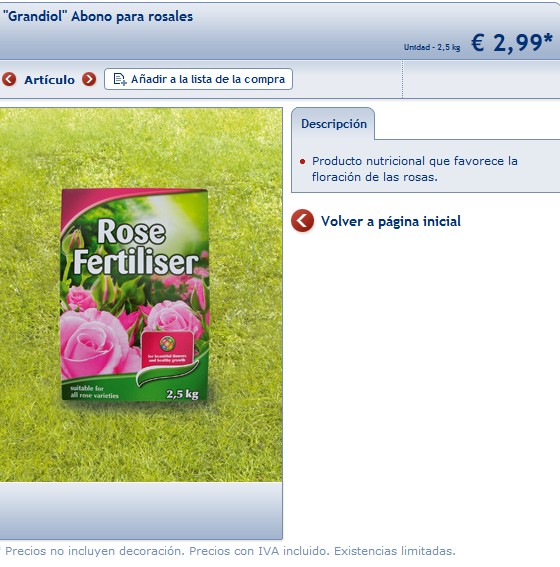Open the Descripción tab
Viewport: 560px width, 567px height.
[x=333, y=124]
